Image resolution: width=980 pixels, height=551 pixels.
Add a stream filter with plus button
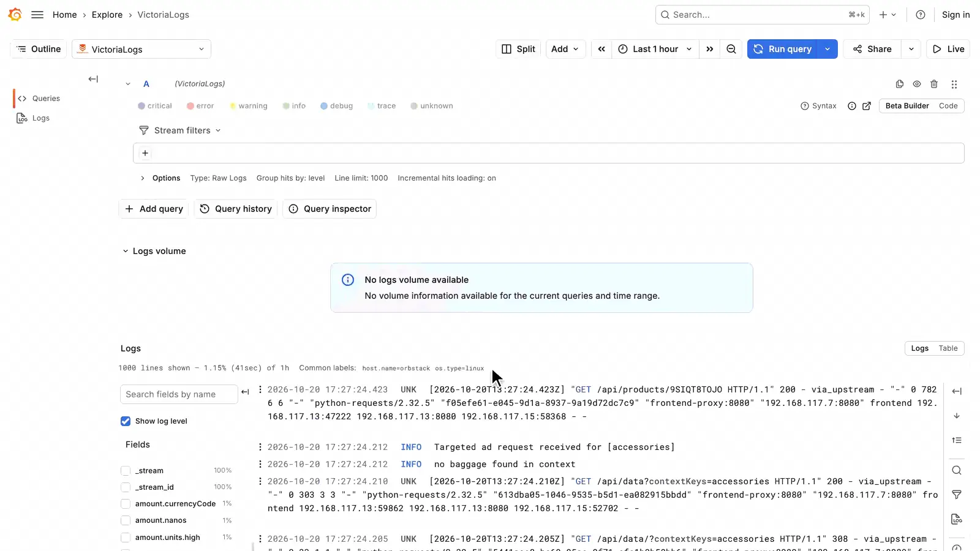pyautogui.click(x=145, y=153)
